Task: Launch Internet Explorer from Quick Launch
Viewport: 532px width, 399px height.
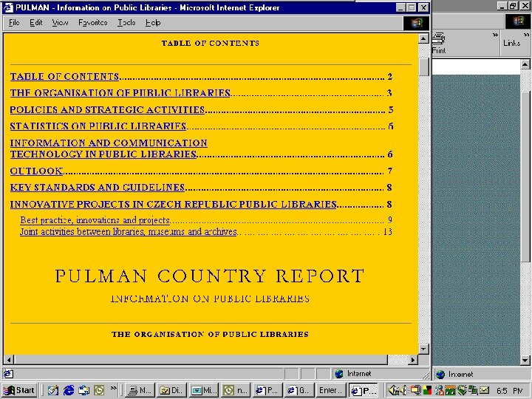Action: 69,391
